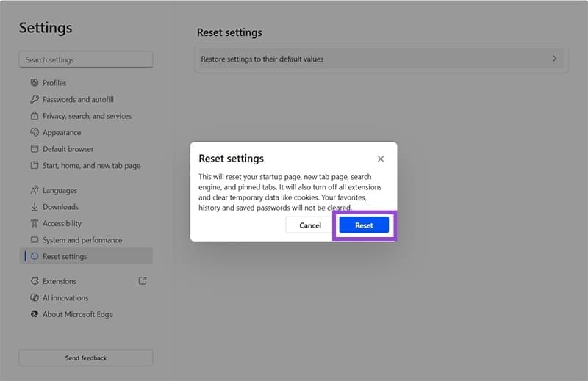Open Extensions external link icon
588x381 pixels.
tap(143, 280)
